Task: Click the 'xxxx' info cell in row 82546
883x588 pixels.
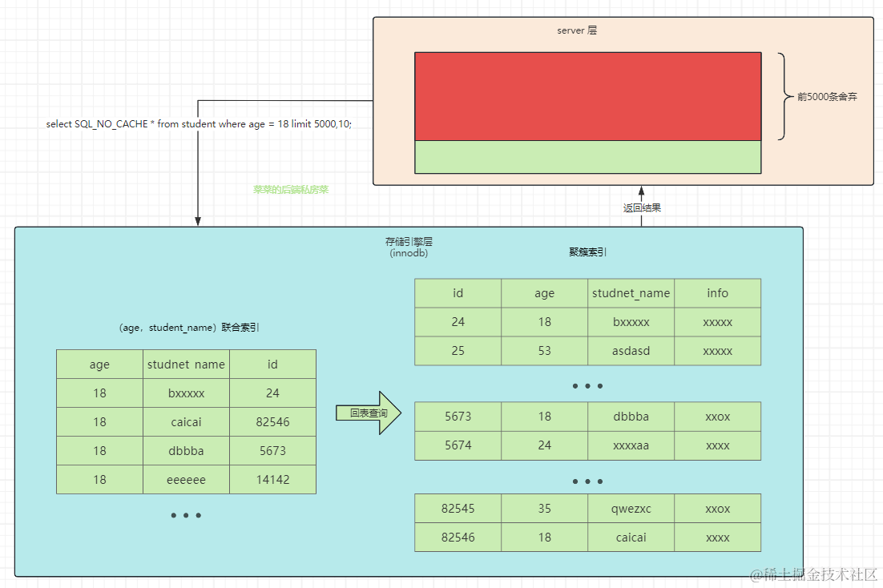Action: pos(717,538)
